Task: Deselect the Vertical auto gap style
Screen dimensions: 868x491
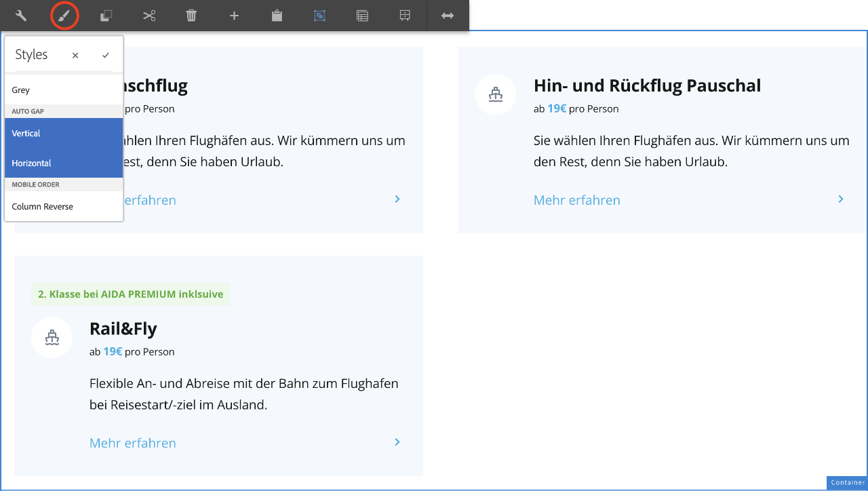Action: pos(64,134)
